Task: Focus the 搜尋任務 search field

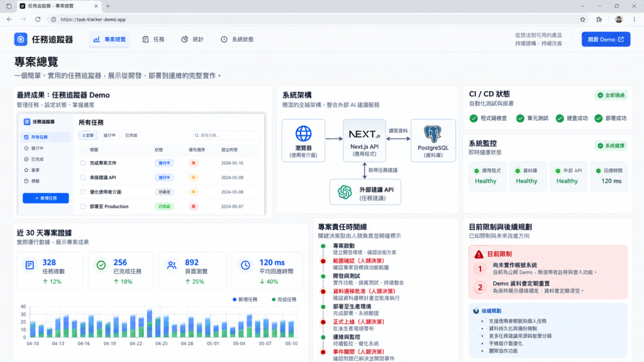Action: [x=226, y=136]
